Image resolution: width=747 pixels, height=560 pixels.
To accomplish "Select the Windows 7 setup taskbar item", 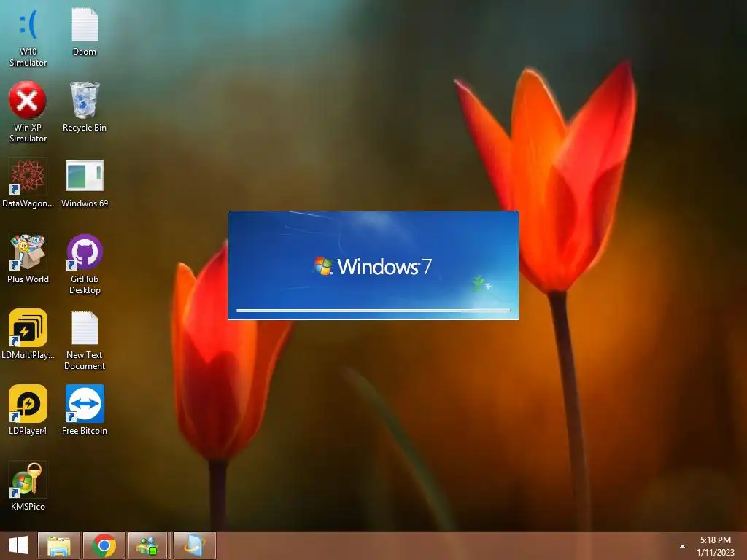I will [x=194, y=545].
